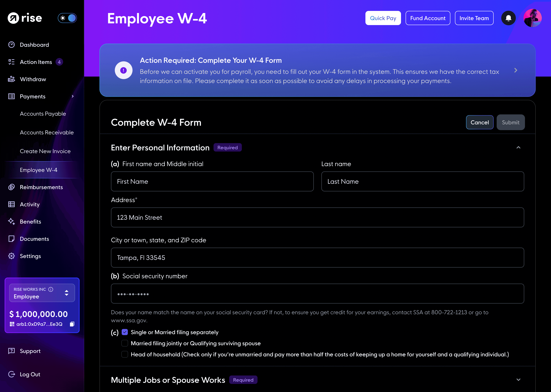Viewport: 551px width, 392px height.
Task: Click the Activity table icon
Action: 11,204
